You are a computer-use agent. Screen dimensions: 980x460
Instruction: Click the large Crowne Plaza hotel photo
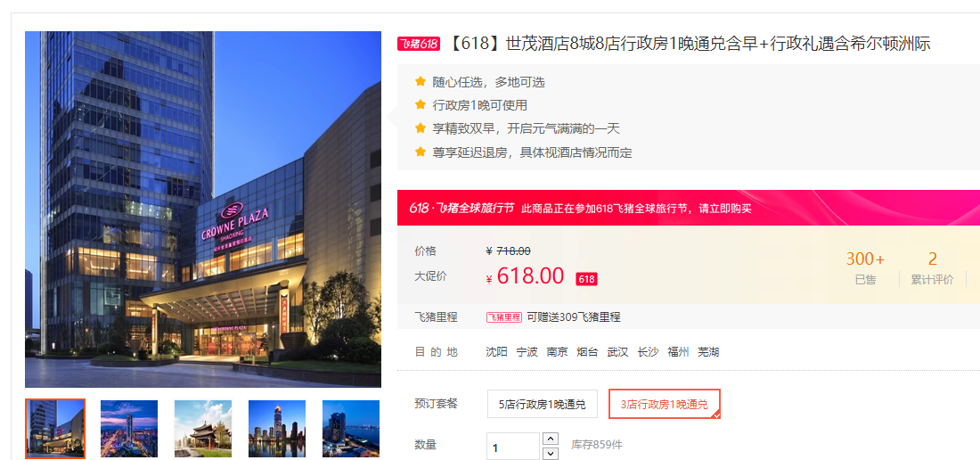[203, 209]
